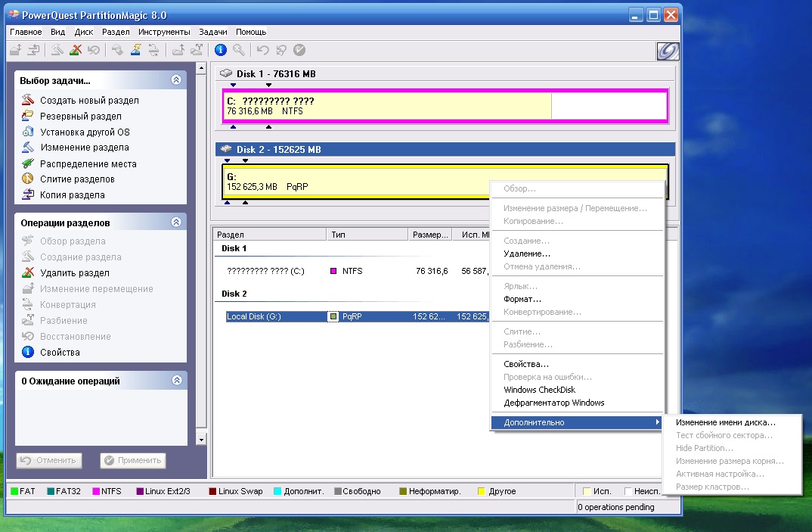Click the resize/move partition toolbar icon
This screenshot has height=532, width=812.
pyautogui.click(x=16, y=50)
